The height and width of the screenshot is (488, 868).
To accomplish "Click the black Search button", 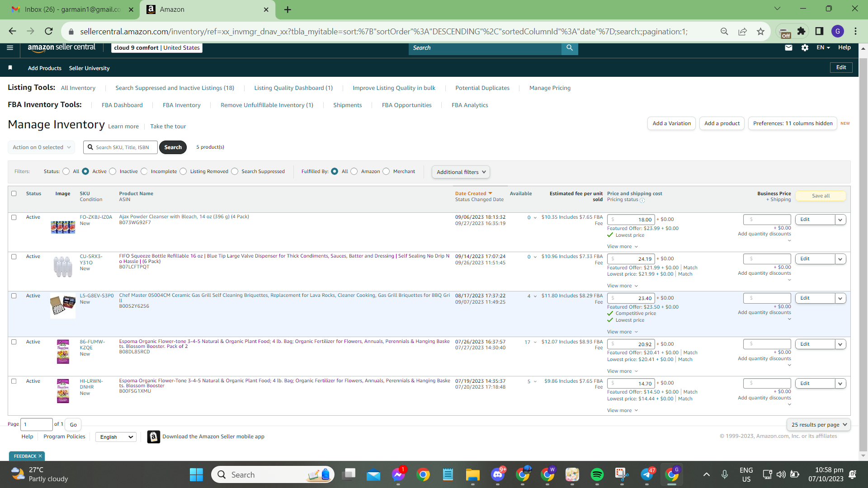I will click(x=173, y=147).
